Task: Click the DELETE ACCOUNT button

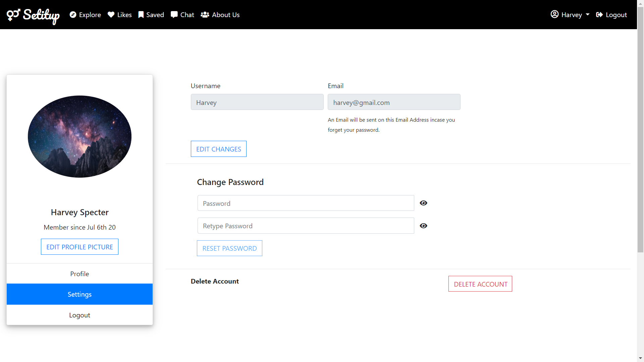Action: (480, 284)
